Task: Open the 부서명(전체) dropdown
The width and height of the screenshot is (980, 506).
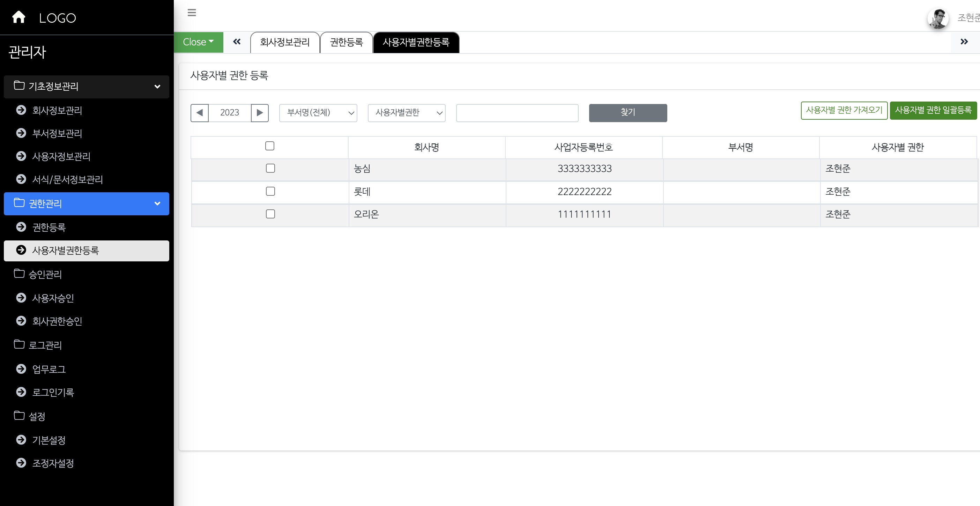Action: (x=318, y=113)
